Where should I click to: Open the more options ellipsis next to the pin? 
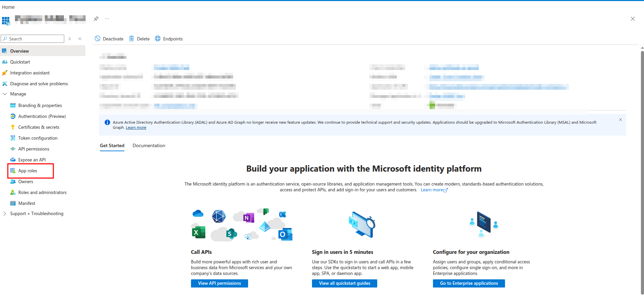pos(107,19)
